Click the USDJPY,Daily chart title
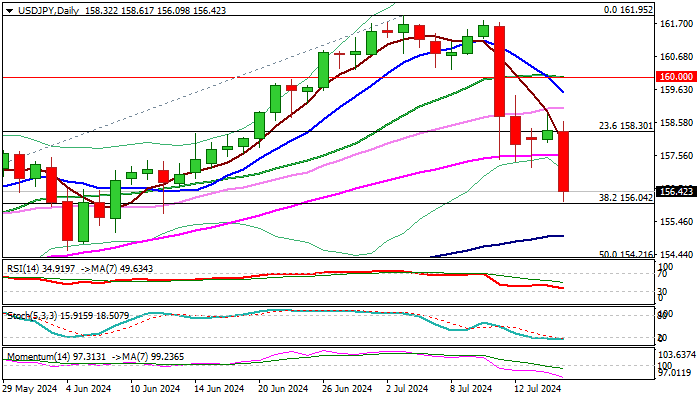The height and width of the screenshot is (400, 700). coord(48,10)
